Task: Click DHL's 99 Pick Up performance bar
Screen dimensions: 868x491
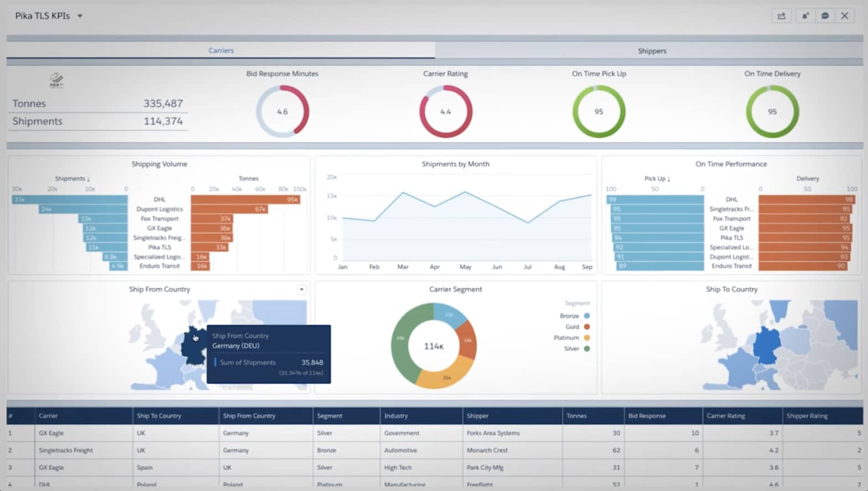Action: coord(655,200)
